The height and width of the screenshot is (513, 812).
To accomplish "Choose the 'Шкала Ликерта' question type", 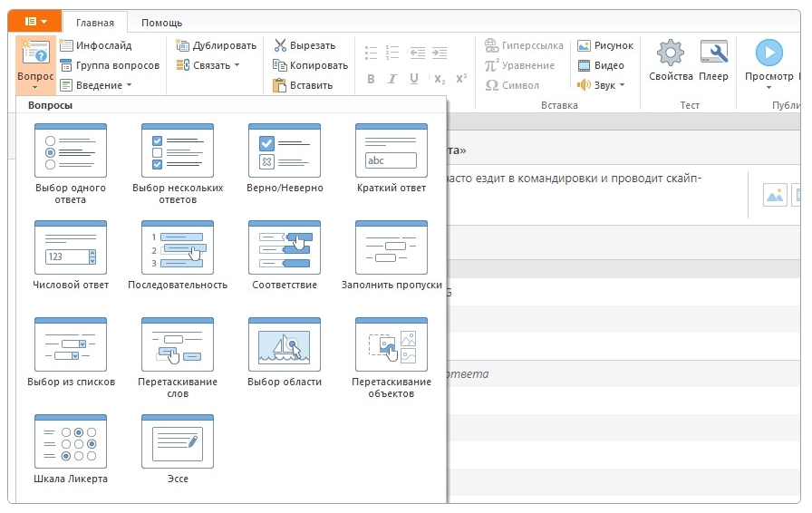I will pyautogui.click(x=70, y=442).
